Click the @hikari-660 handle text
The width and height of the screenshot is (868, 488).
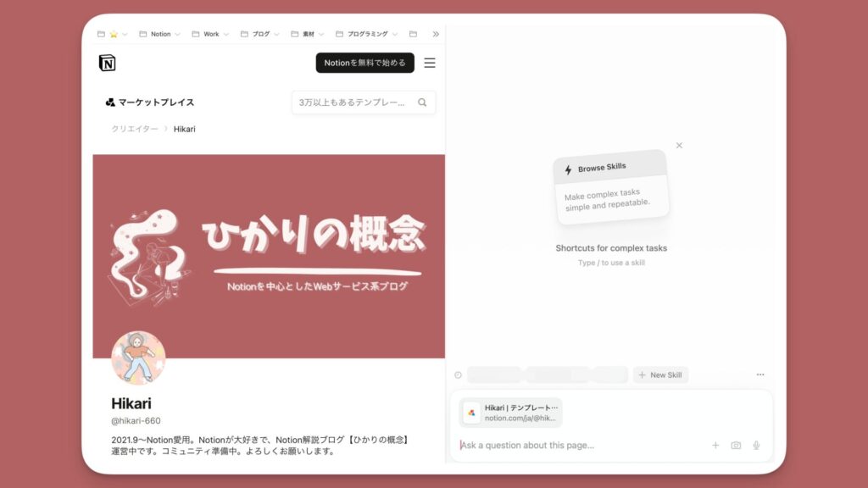tap(136, 420)
